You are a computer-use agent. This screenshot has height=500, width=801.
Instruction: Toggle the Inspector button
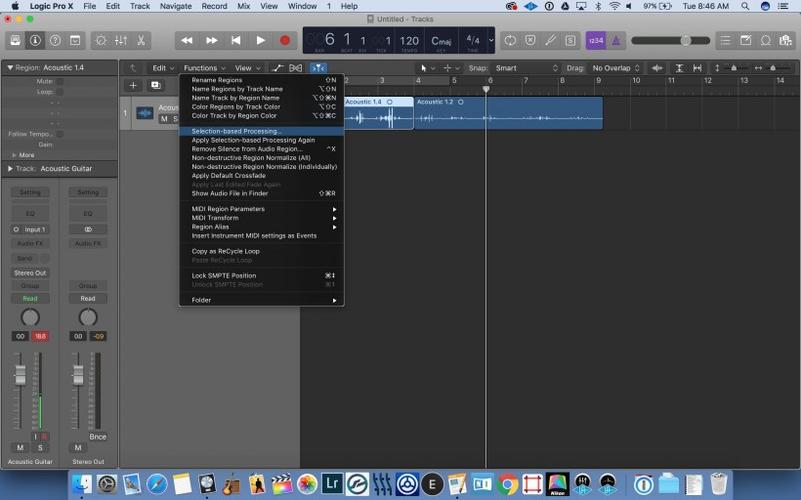coord(35,40)
